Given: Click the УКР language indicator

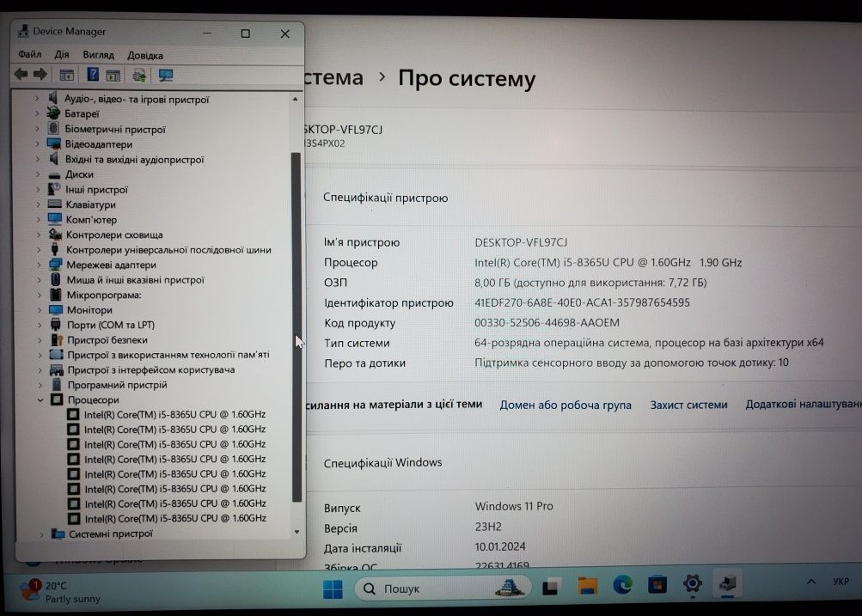Looking at the screenshot, I should [x=841, y=582].
